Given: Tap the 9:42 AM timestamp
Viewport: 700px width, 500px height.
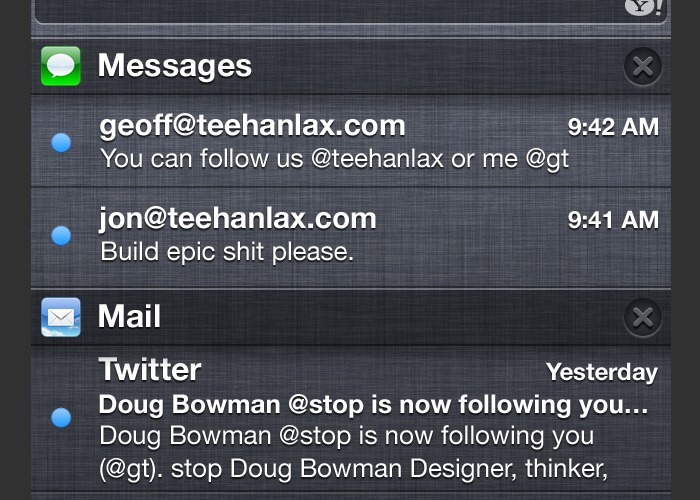Looking at the screenshot, I should click(x=613, y=127).
